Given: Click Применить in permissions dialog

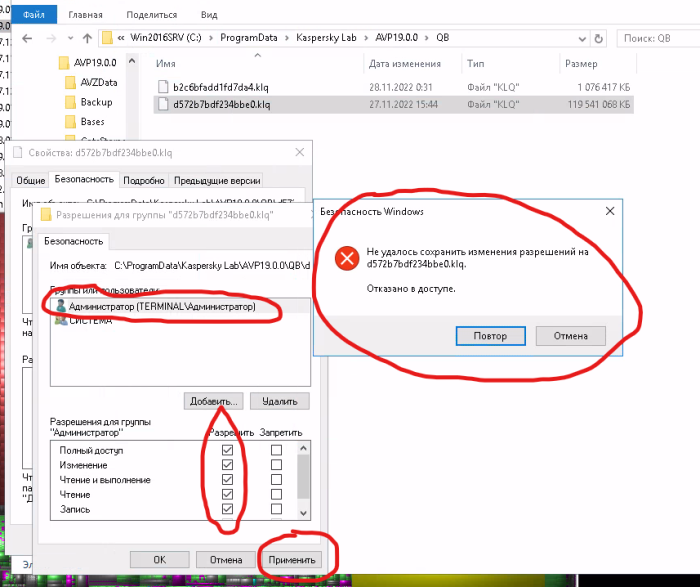Looking at the screenshot, I should click(292, 560).
